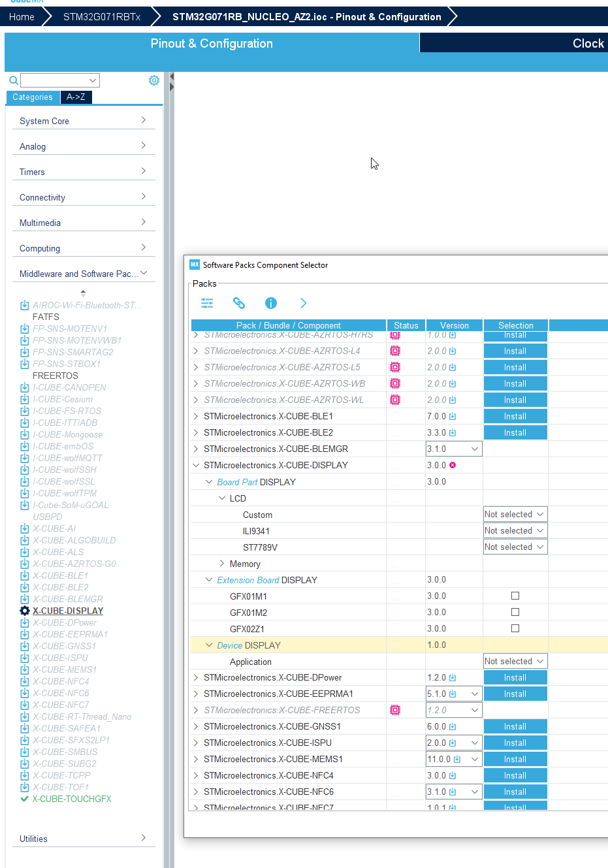This screenshot has height=868, width=608.
Task: Open the Clock configuration tab
Action: point(587,43)
